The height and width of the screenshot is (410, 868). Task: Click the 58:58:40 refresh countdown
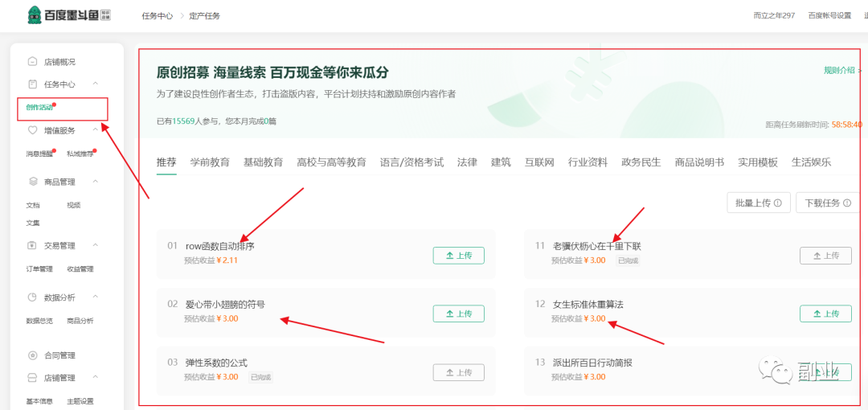(x=846, y=125)
